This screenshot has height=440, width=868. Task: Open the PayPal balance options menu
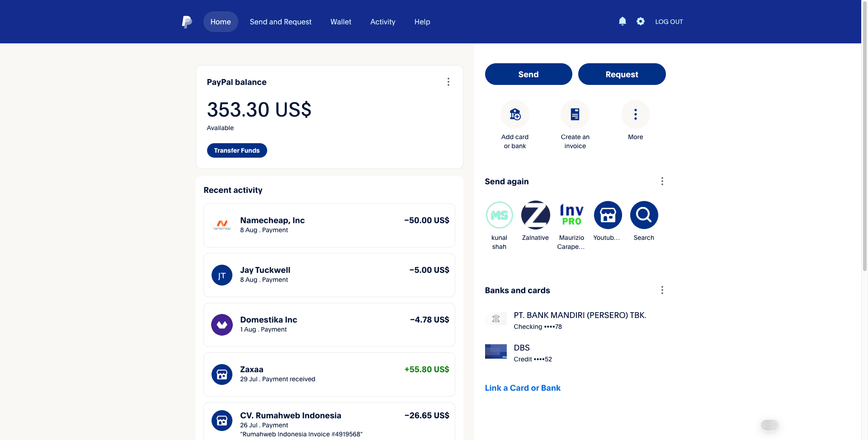[448, 82]
